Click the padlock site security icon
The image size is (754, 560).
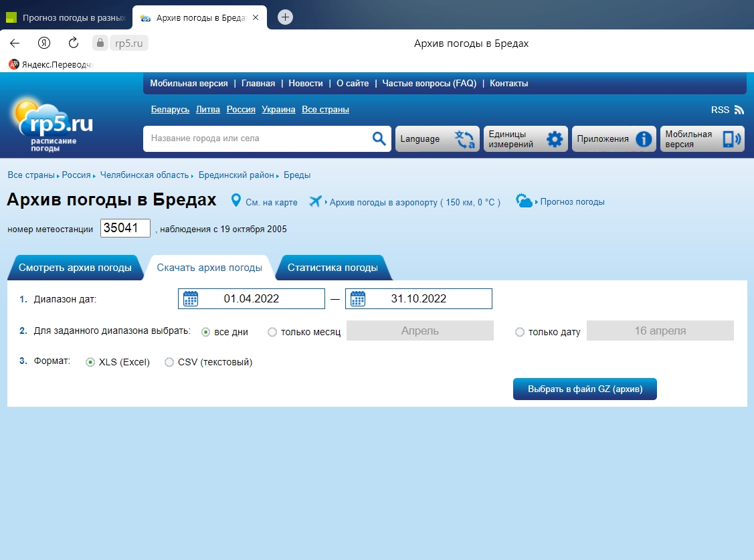click(100, 43)
